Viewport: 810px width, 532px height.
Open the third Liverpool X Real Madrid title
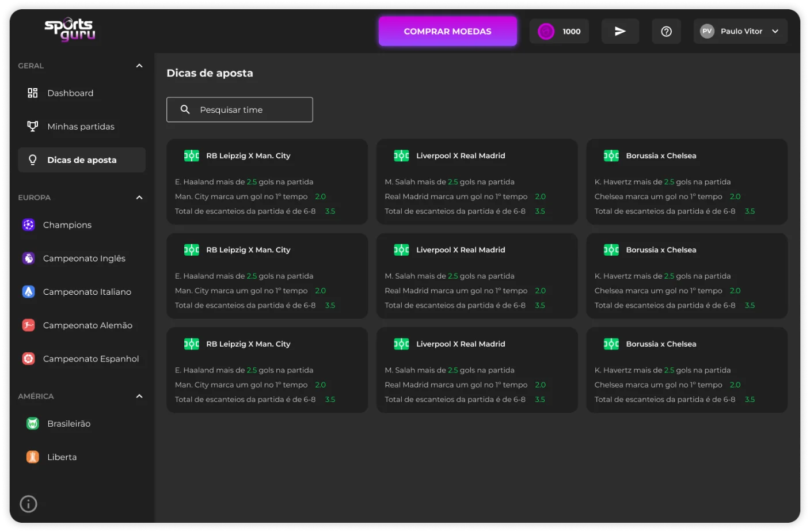point(461,344)
